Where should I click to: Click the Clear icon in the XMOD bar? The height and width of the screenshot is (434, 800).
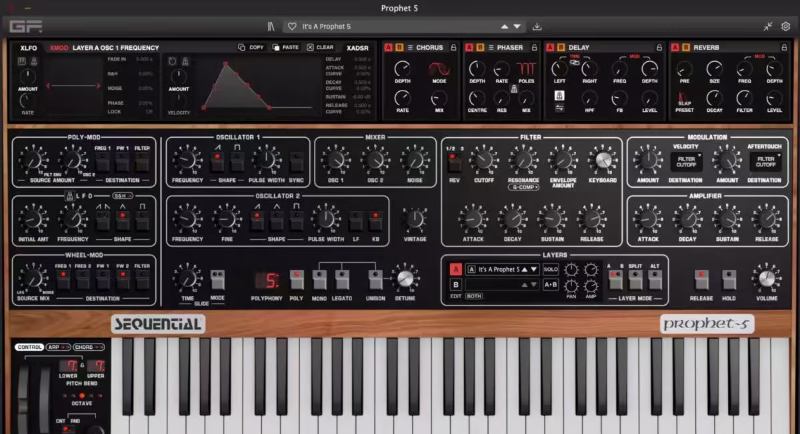tap(310, 47)
